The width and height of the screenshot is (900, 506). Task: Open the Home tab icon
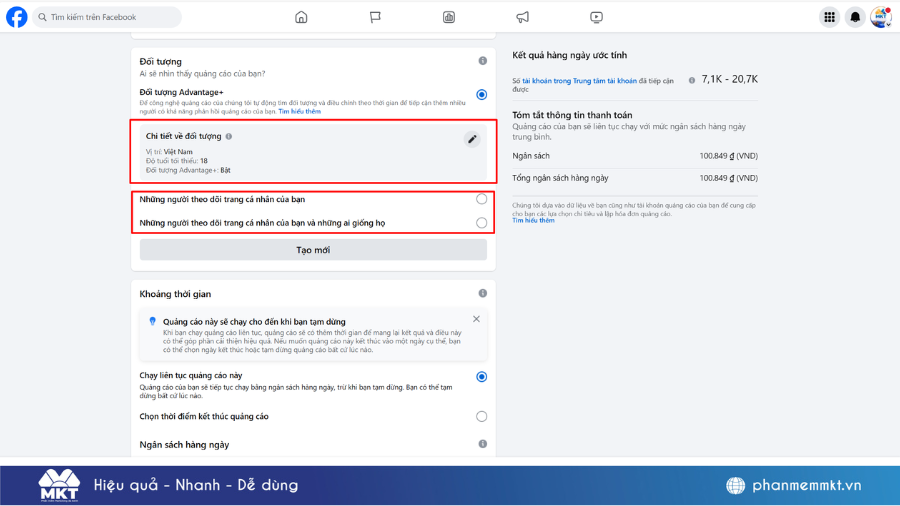(301, 17)
